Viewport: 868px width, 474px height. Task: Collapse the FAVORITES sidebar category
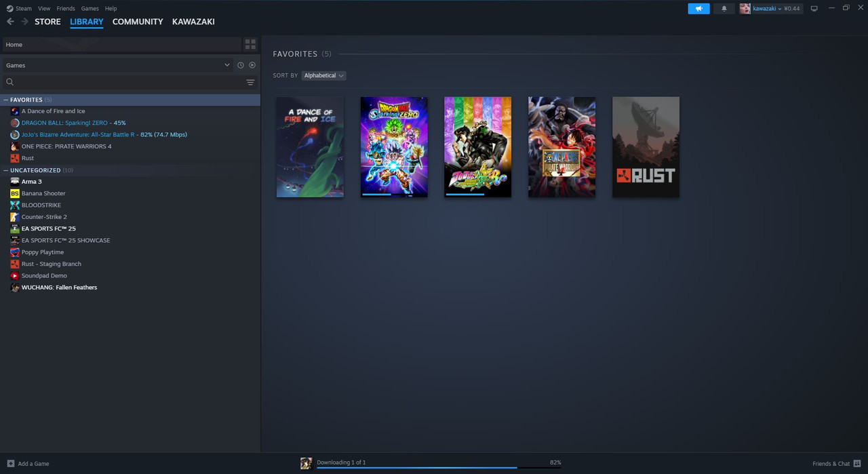(x=6, y=100)
